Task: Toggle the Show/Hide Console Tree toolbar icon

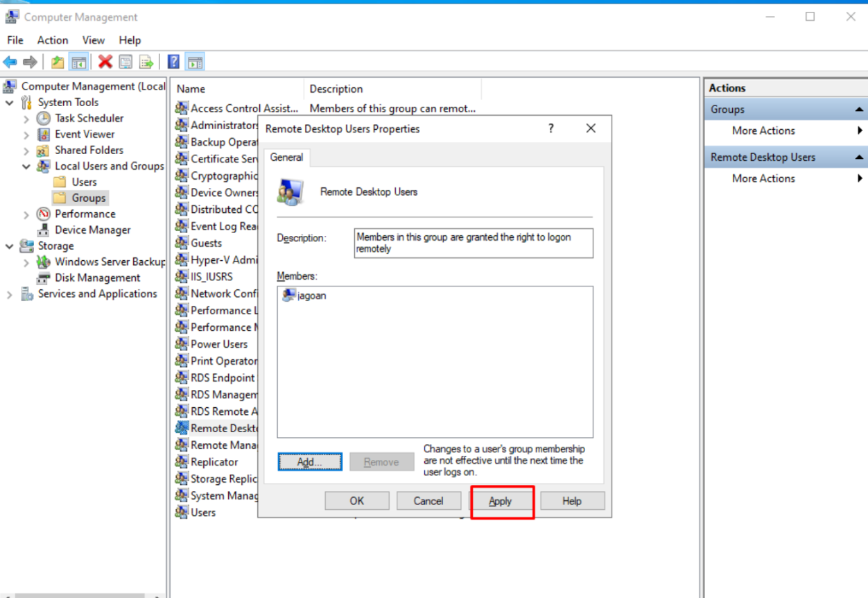Action: click(x=78, y=62)
